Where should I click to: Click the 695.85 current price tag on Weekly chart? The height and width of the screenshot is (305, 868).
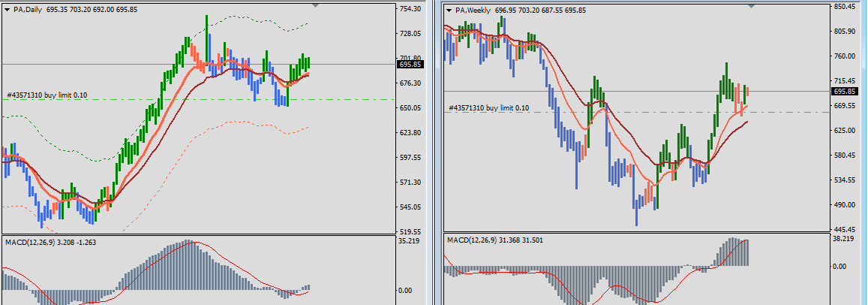pyautogui.click(x=844, y=91)
